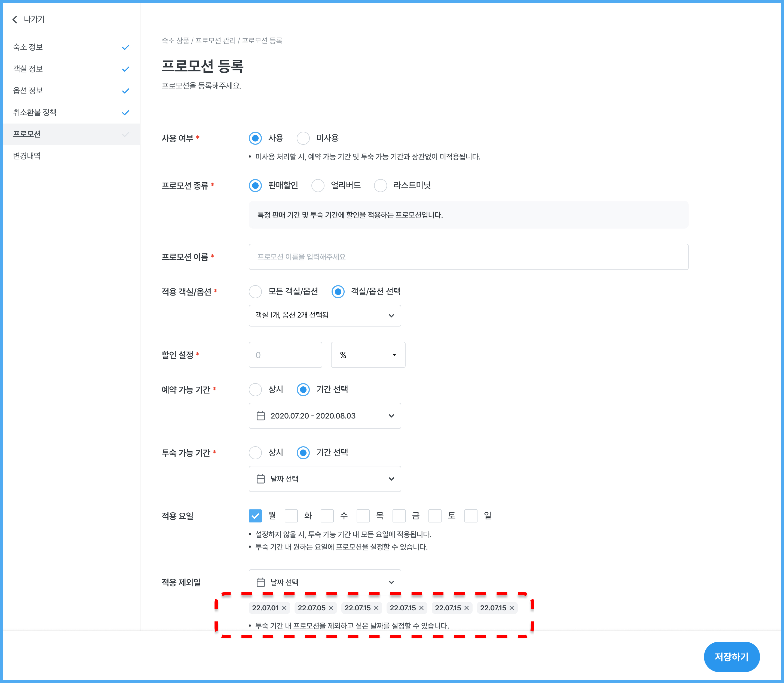This screenshot has height=683, width=784.
Task: Remove the 22.07.05 excluded date tag
Action: [x=331, y=608]
